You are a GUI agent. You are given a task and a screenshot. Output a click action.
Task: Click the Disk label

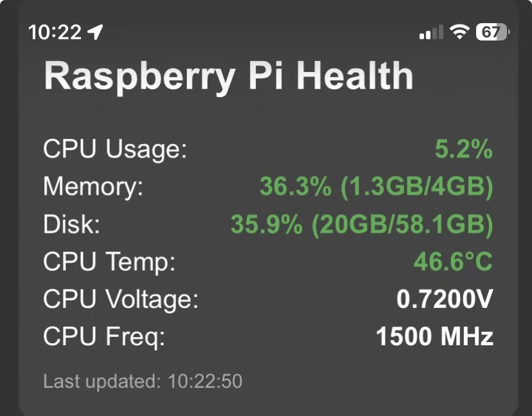point(72,224)
